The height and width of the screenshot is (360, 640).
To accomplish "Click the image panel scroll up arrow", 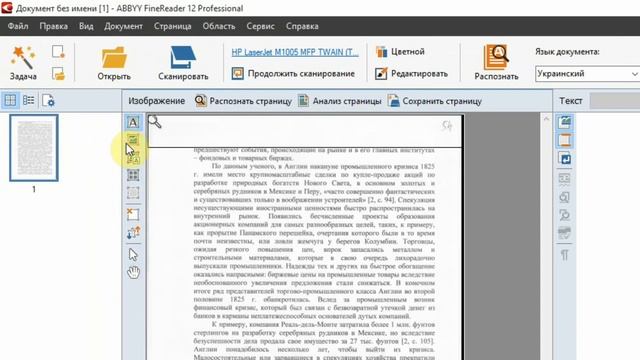I will (x=547, y=119).
